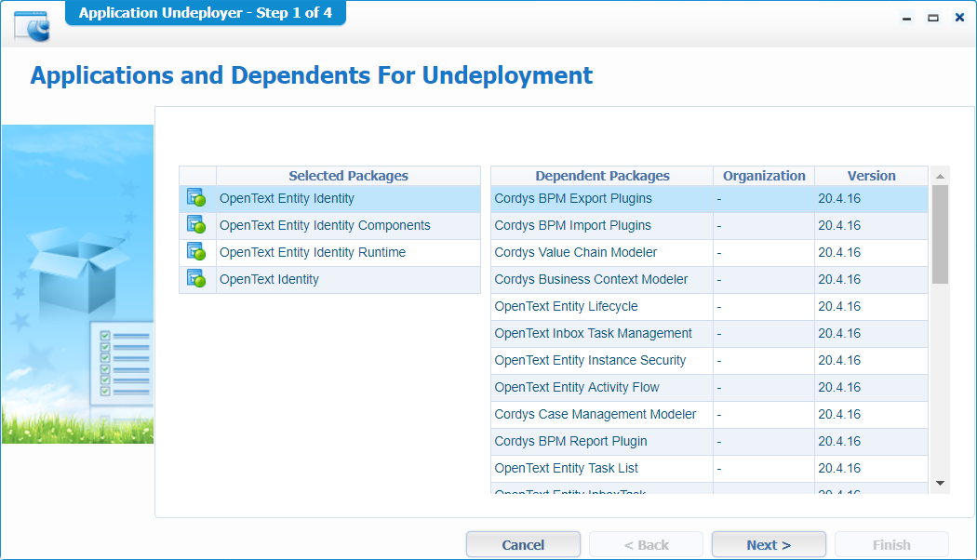Select OpenText Entity Identity Components row

329,225
